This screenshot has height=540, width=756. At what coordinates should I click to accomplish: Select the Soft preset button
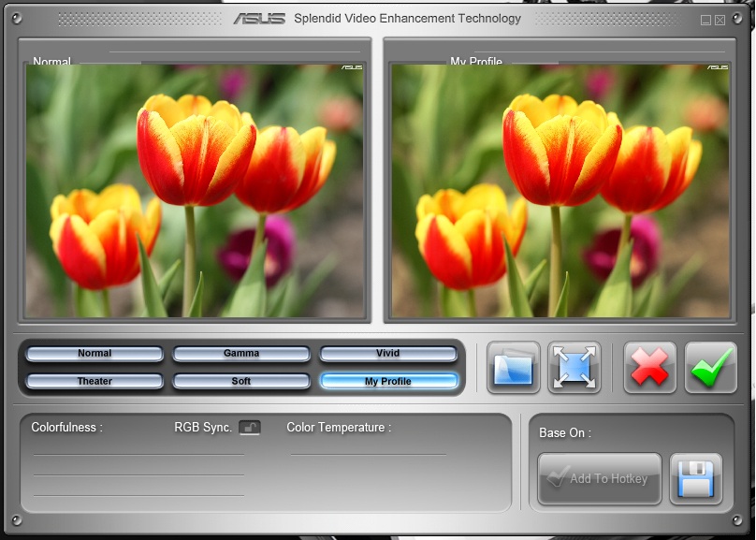(241, 382)
